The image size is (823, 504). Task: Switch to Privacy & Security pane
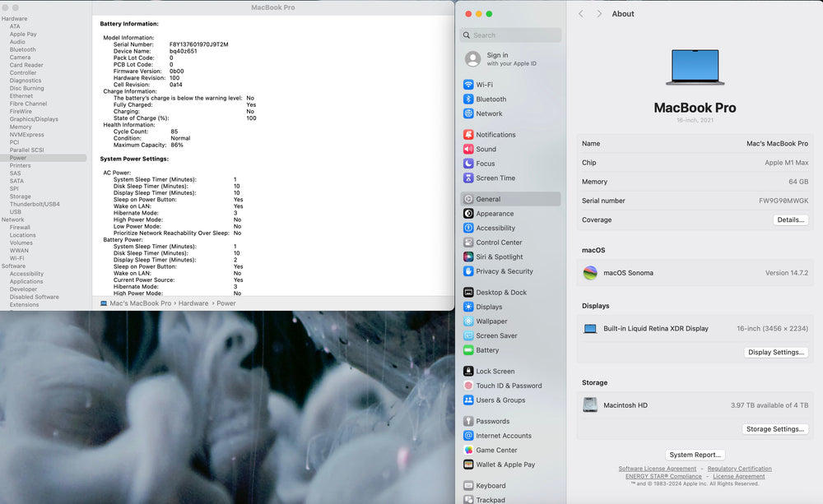point(504,271)
